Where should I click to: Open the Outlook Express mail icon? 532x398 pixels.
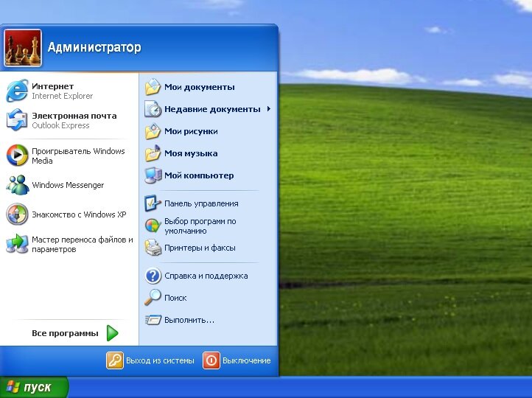(17, 120)
